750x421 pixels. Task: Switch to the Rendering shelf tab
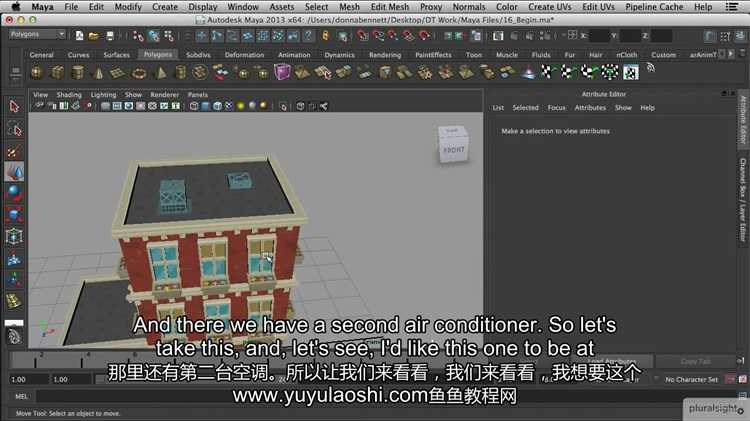point(385,55)
